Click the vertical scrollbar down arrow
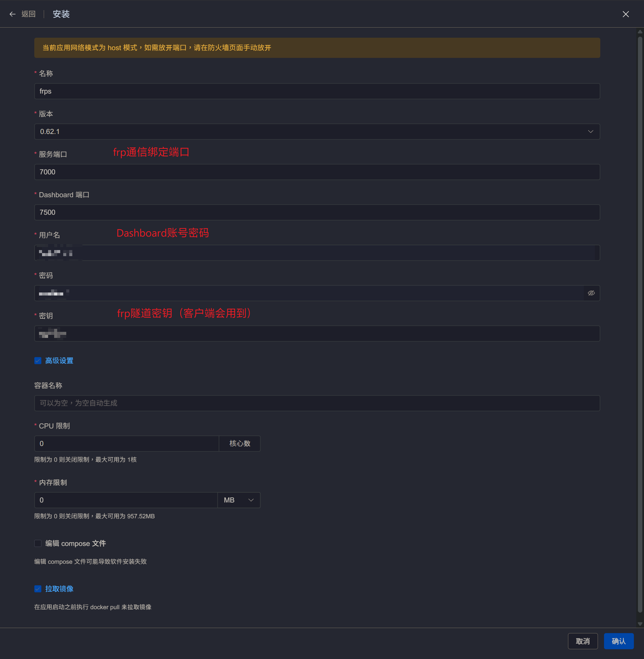The height and width of the screenshot is (659, 644). pyautogui.click(x=640, y=624)
